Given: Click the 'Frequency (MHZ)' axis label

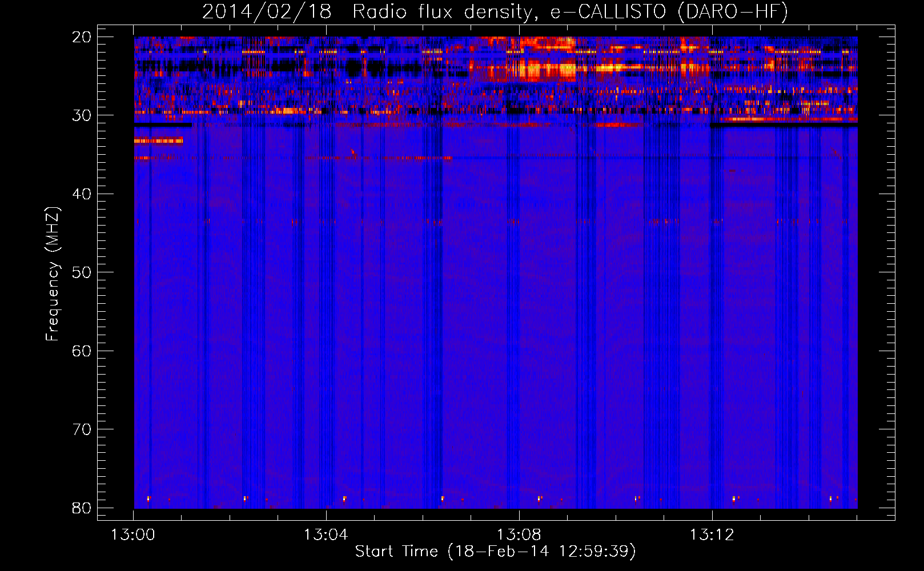Looking at the screenshot, I should (53, 274).
